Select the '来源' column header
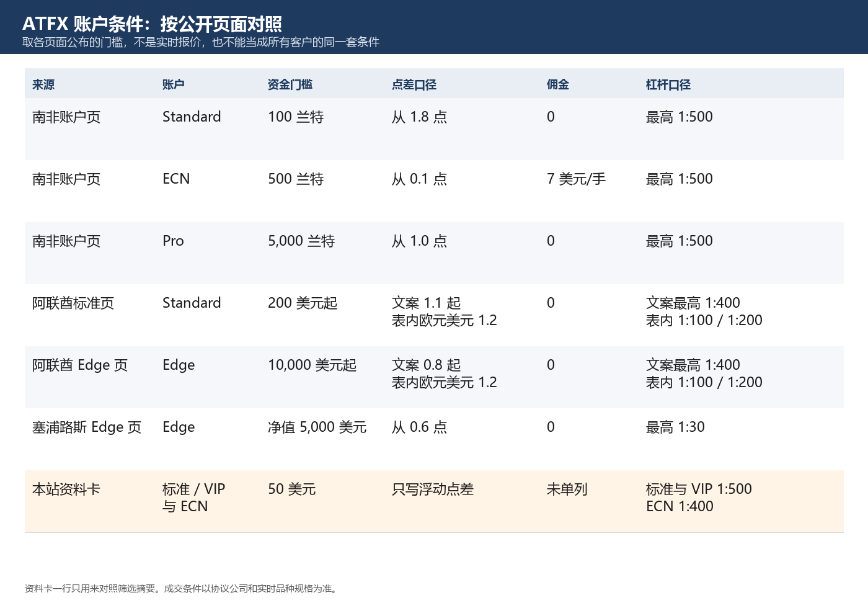This screenshot has height=608, width=868. 43,84
